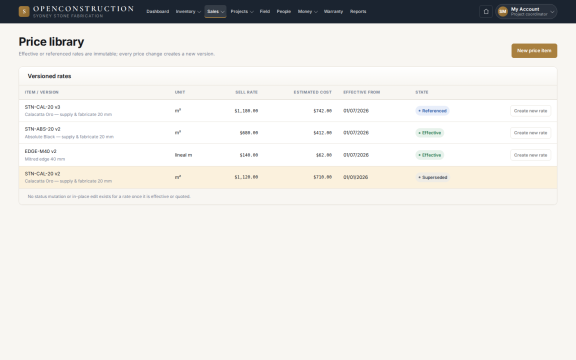This screenshot has width=576, height=360.
Task: Click the Sell Rate column header
Action: pyautogui.click(x=246, y=92)
